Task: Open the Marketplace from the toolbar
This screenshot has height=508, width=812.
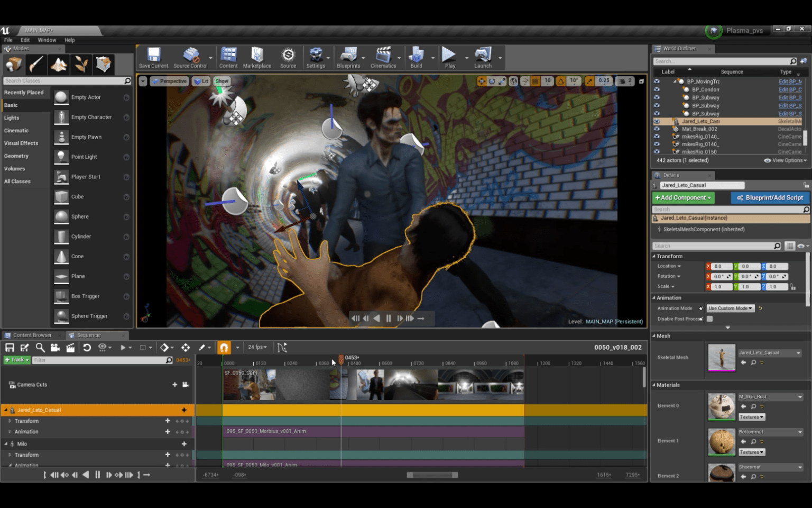Action: [x=257, y=56]
